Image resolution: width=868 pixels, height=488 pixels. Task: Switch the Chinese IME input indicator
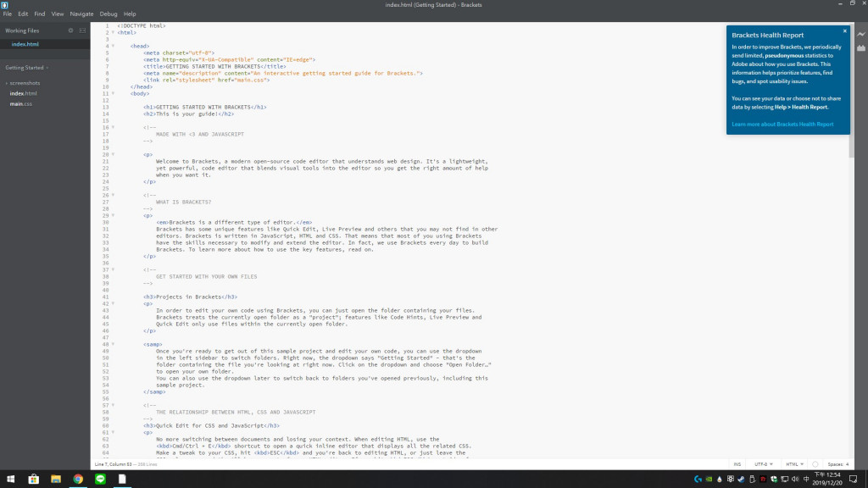(806, 480)
